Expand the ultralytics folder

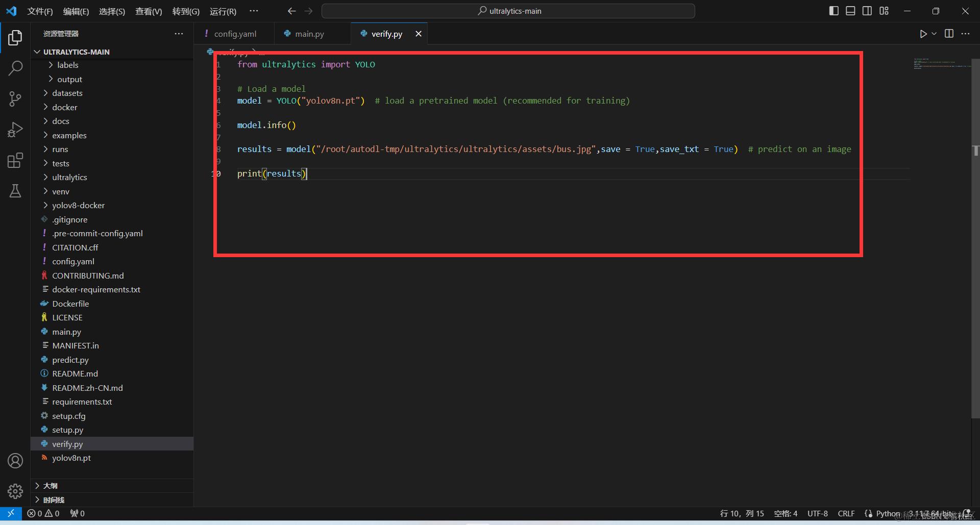pyautogui.click(x=112, y=178)
